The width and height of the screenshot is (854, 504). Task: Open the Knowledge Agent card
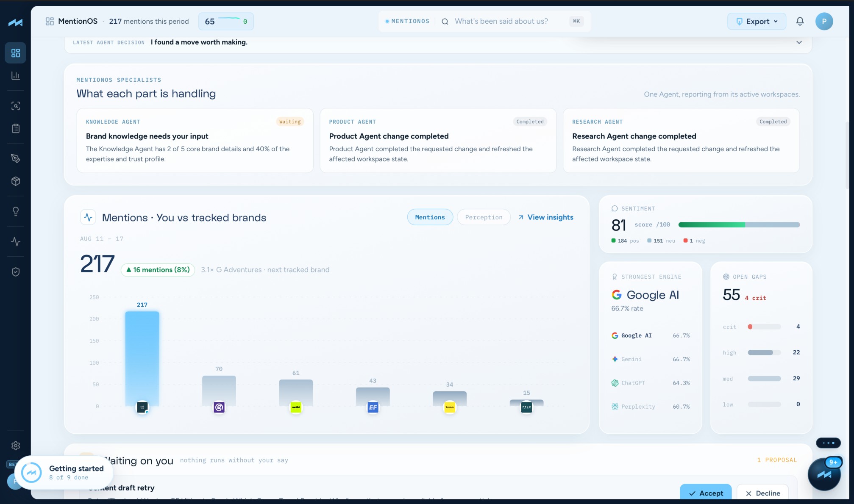click(x=195, y=141)
